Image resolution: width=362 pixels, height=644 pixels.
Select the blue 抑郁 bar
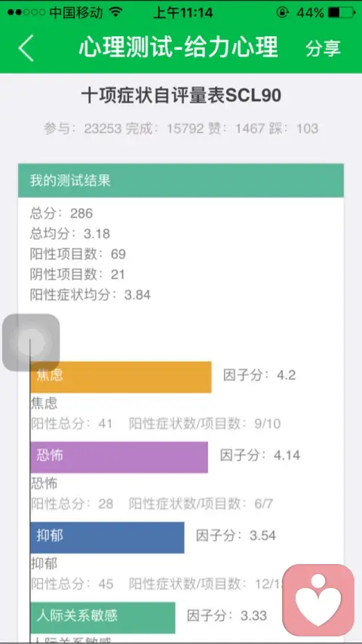tap(107, 538)
